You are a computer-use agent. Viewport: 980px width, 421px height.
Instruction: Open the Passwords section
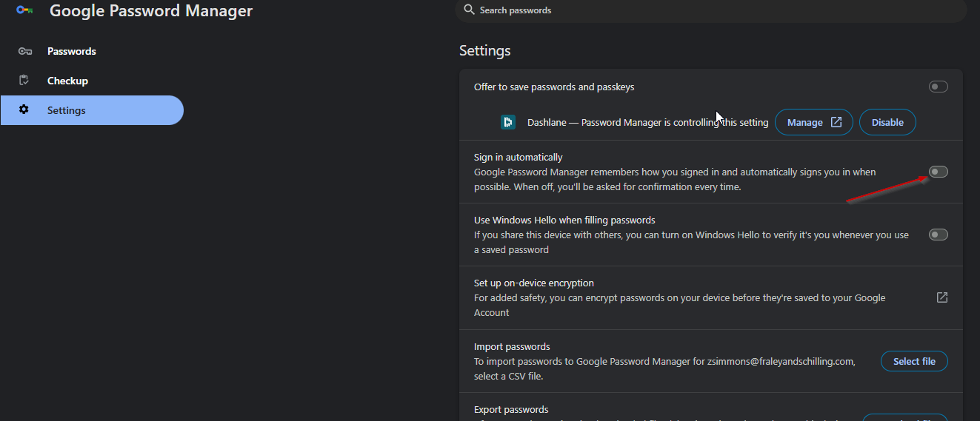click(92, 51)
